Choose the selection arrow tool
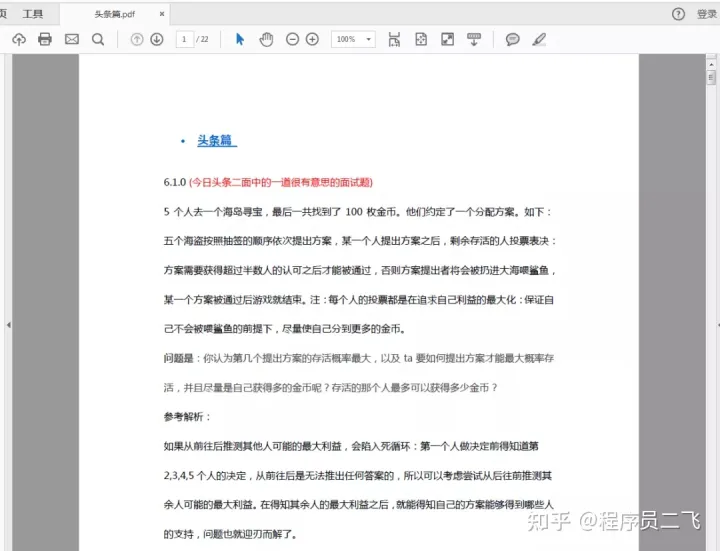 point(240,39)
